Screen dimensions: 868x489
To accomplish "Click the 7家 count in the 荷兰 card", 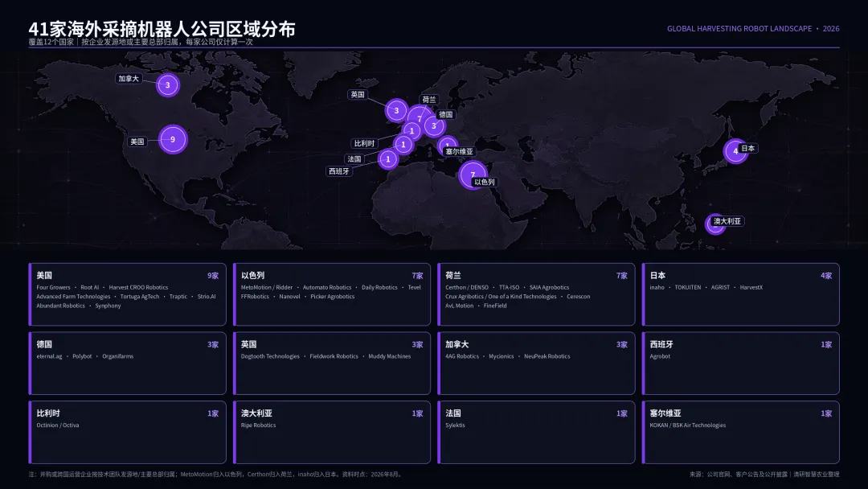I will (621, 276).
